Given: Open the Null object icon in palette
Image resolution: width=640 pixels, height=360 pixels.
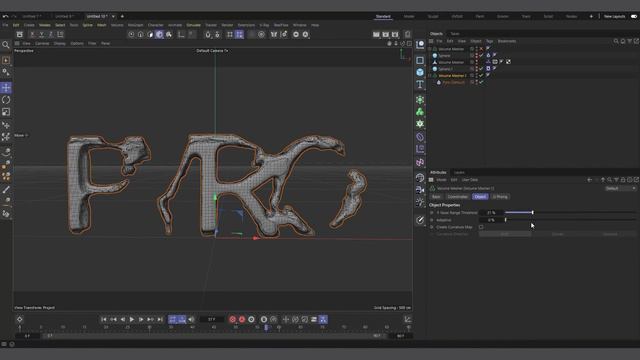Looking at the screenshot, I should click(x=420, y=45).
